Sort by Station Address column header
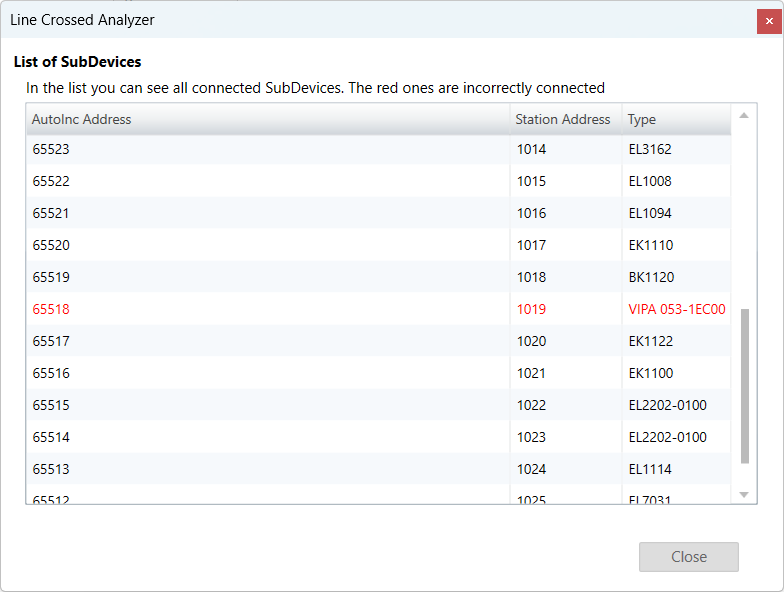This screenshot has width=784, height=592. coord(564,119)
